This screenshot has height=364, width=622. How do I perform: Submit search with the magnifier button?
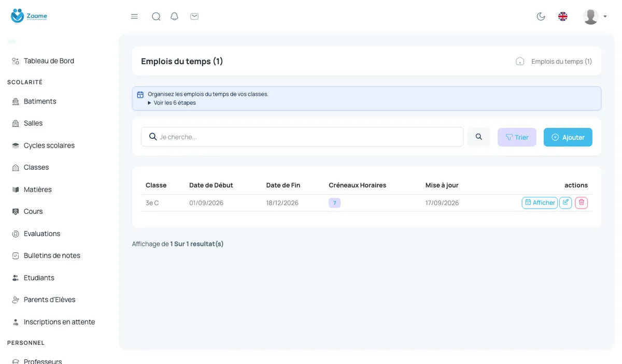479,137
